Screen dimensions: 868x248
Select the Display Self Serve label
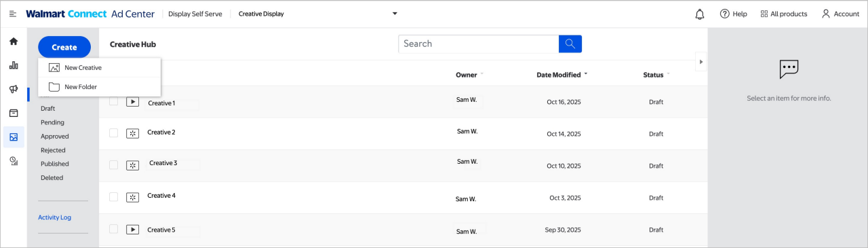point(195,14)
